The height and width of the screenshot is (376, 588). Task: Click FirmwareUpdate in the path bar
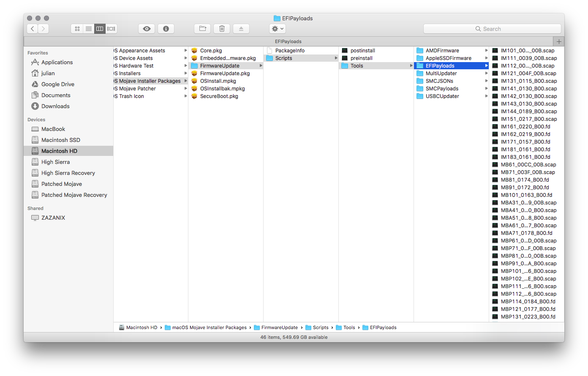276,327
